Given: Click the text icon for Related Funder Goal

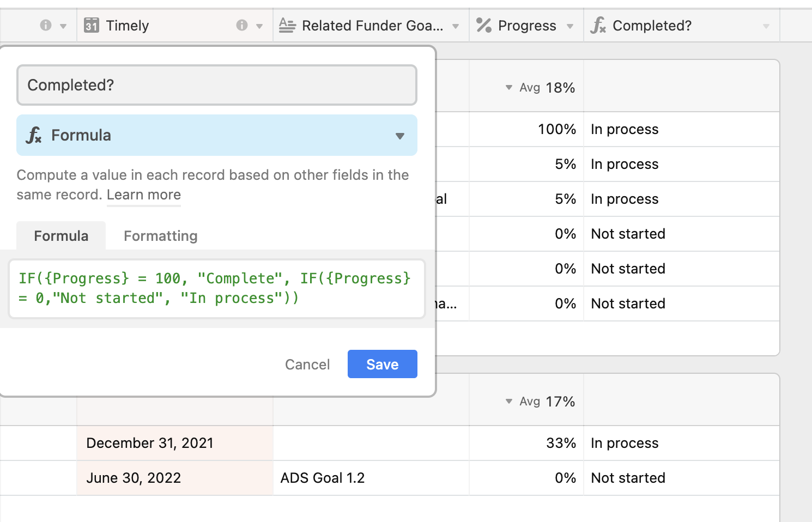Looking at the screenshot, I should tap(287, 25).
